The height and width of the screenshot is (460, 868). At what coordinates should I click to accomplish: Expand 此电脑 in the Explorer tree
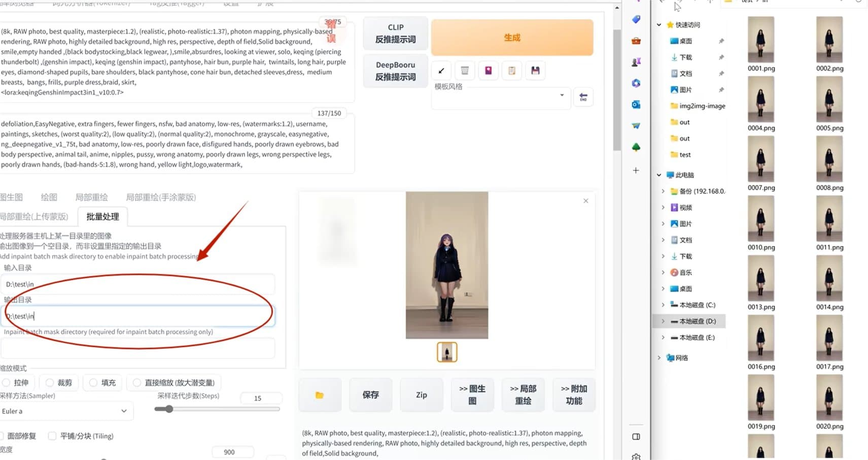(x=658, y=175)
